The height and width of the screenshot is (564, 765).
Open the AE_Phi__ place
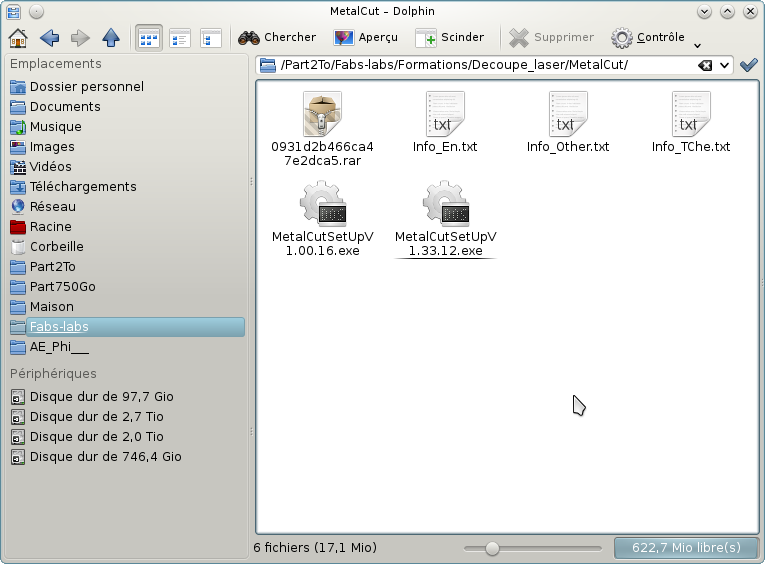point(127,347)
